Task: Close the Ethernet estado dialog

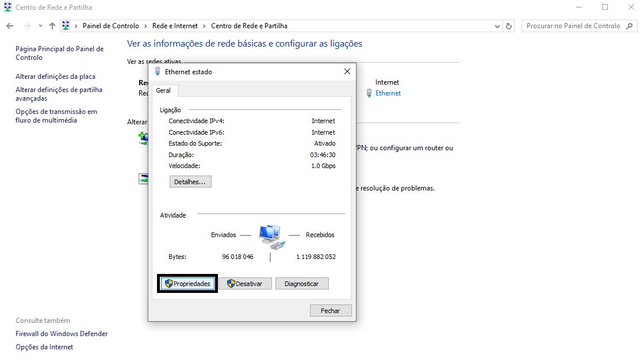Action: pyautogui.click(x=347, y=72)
